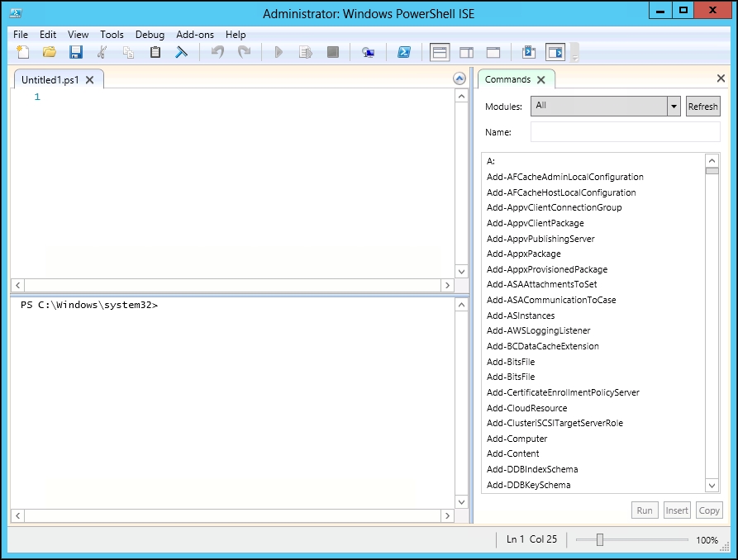Adjust the zoom slider in the status bar
738x560 pixels.
[600, 539]
